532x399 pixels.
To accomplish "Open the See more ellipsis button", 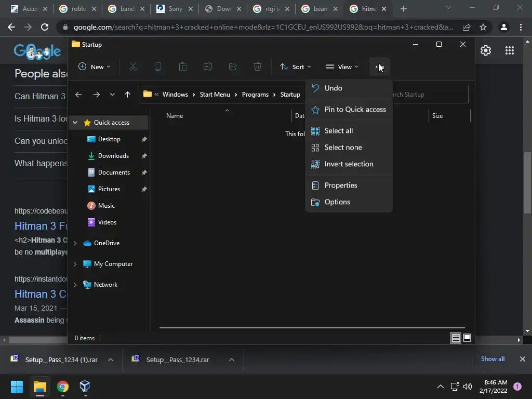I will click(x=379, y=67).
